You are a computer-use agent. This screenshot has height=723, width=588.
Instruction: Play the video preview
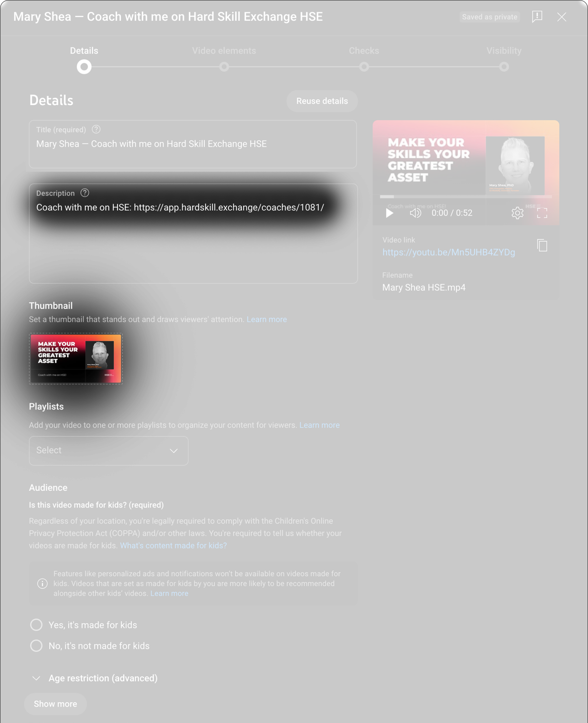(390, 213)
